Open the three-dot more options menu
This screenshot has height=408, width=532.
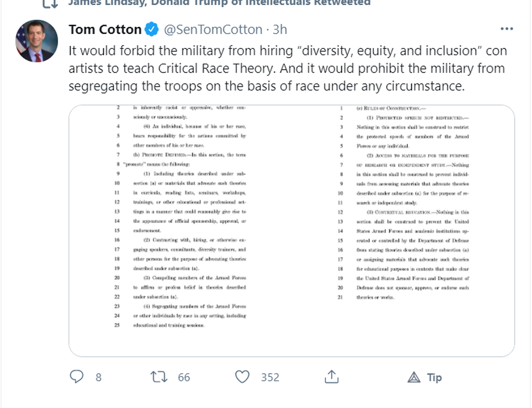tap(506, 29)
